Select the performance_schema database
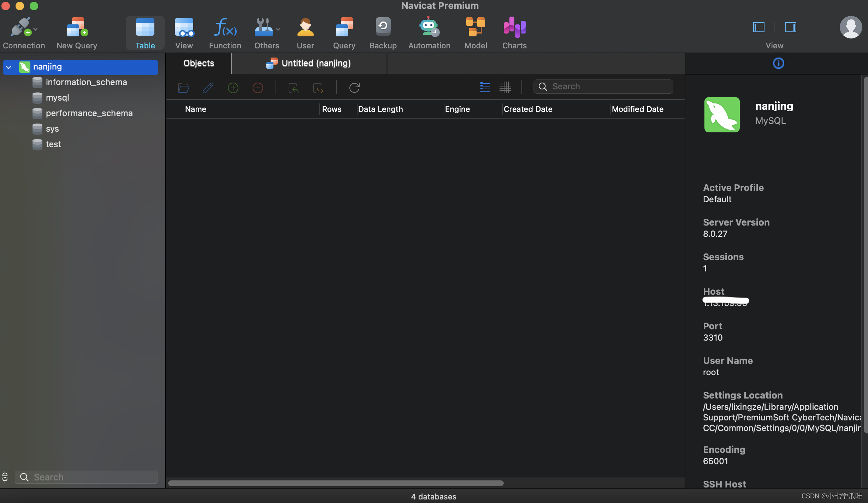Viewport: 868px width, 503px height. coord(89,113)
